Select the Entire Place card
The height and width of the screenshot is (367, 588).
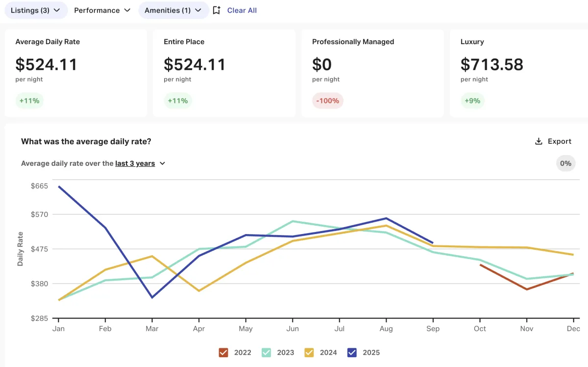tap(224, 73)
